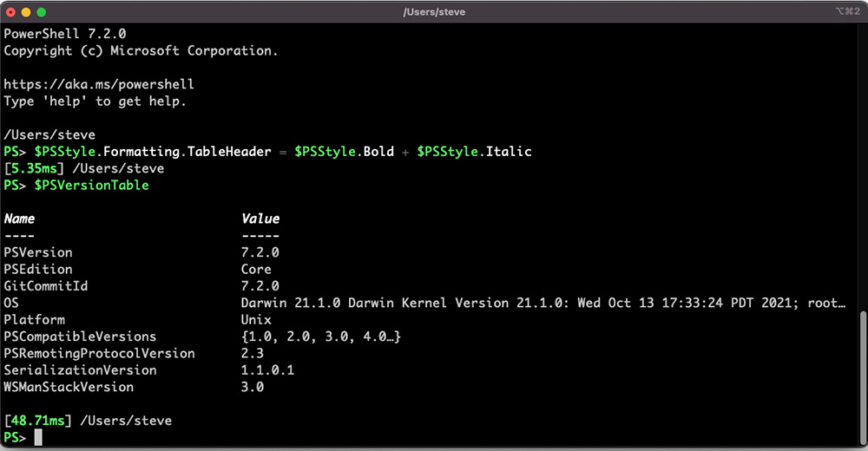The image size is (868, 451).
Task: Click the Platform row name
Action: point(35,320)
